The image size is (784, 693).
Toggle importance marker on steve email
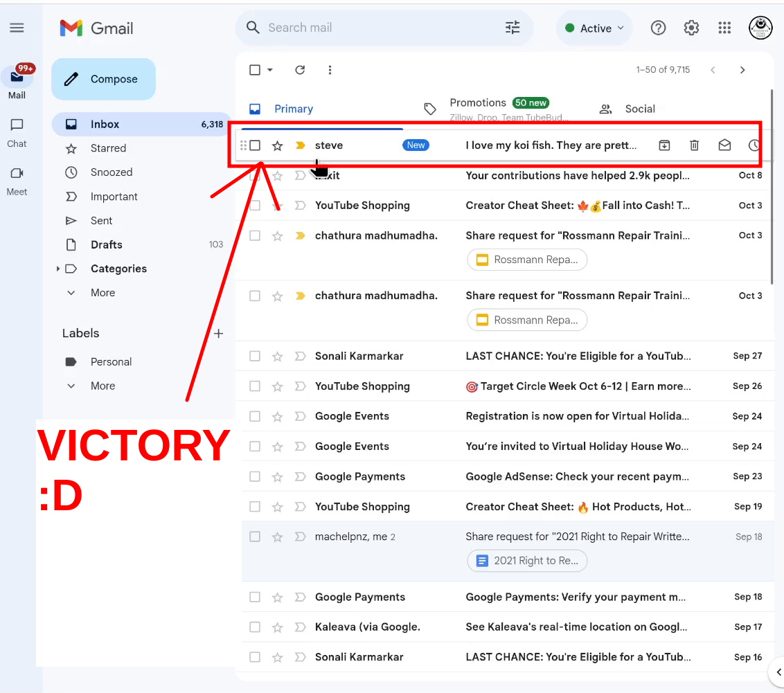tap(300, 145)
